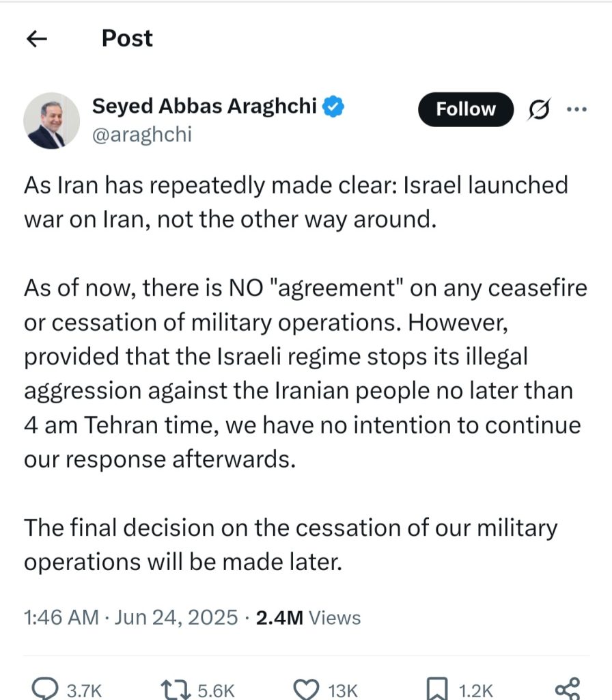Share the post via share icon

click(567, 688)
